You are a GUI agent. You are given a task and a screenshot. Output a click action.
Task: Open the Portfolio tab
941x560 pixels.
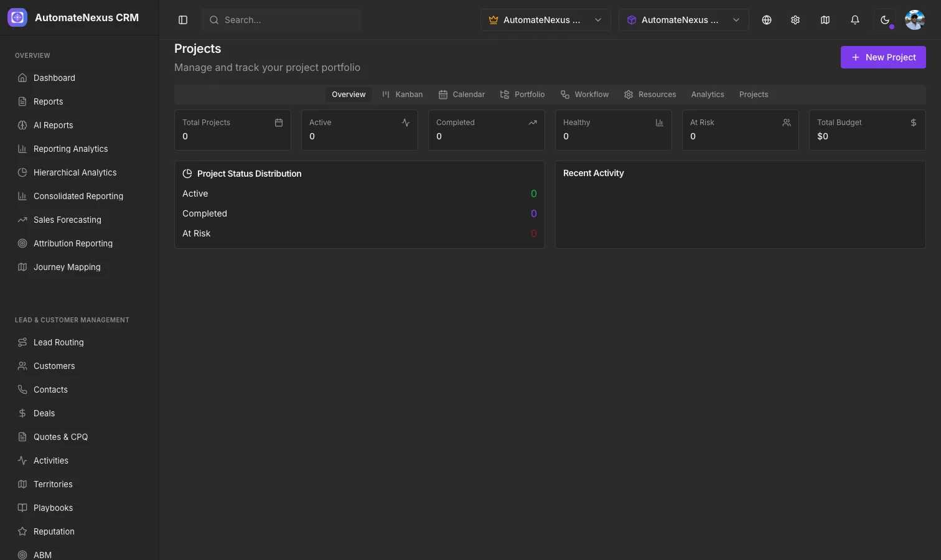pyautogui.click(x=522, y=95)
